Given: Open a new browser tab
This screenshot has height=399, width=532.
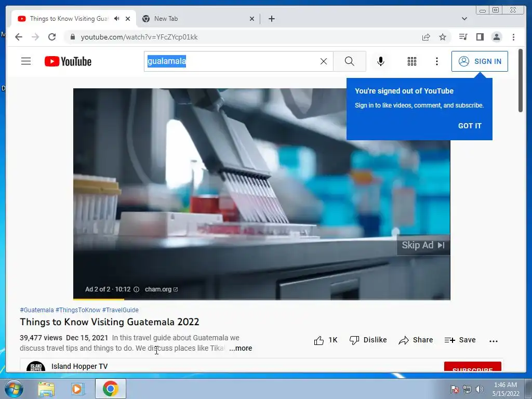Looking at the screenshot, I should coord(271,19).
